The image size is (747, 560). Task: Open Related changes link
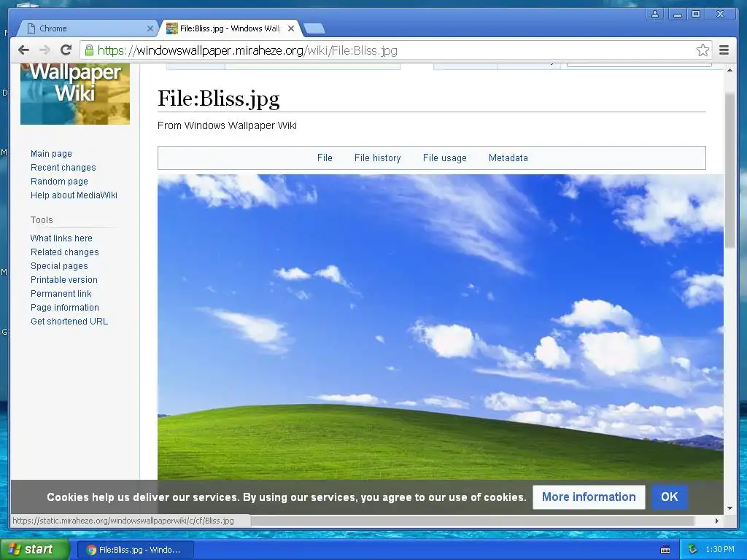pyautogui.click(x=65, y=252)
